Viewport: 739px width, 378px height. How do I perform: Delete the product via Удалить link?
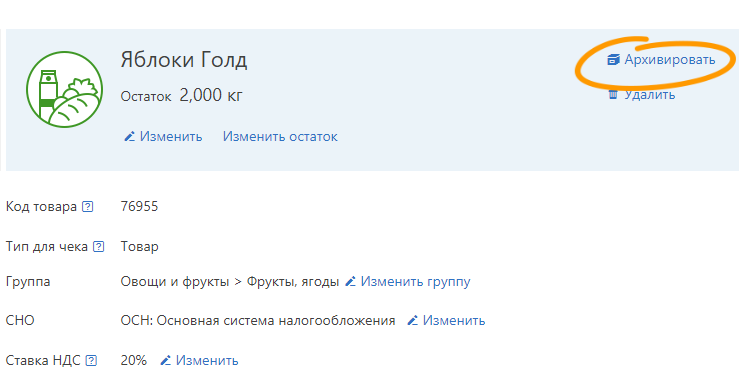click(x=650, y=95)
